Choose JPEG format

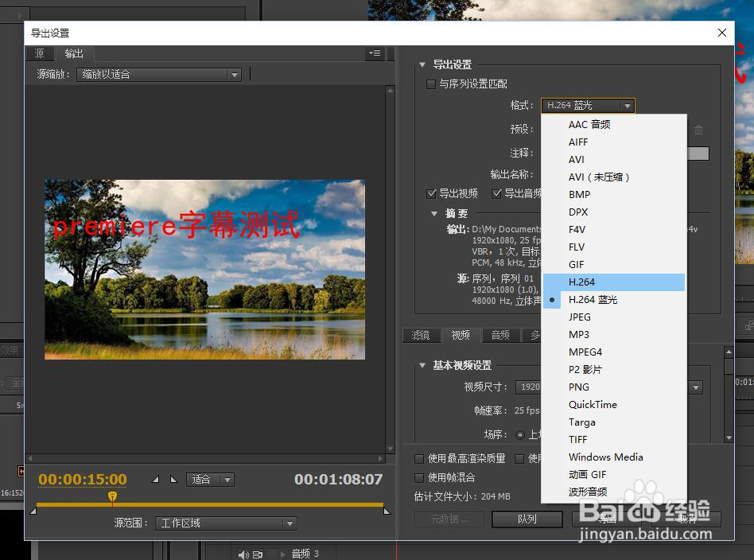(613, 317)
